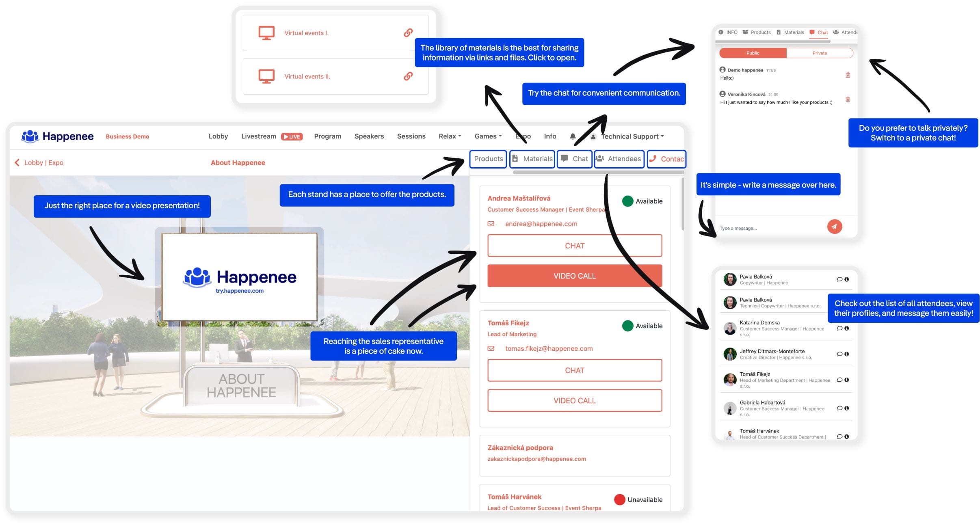Image resolution: width=980 pixels, height=525 pixels.
Task: Click the vertical scrollbar of contacts panel
Action: point(683,204)
